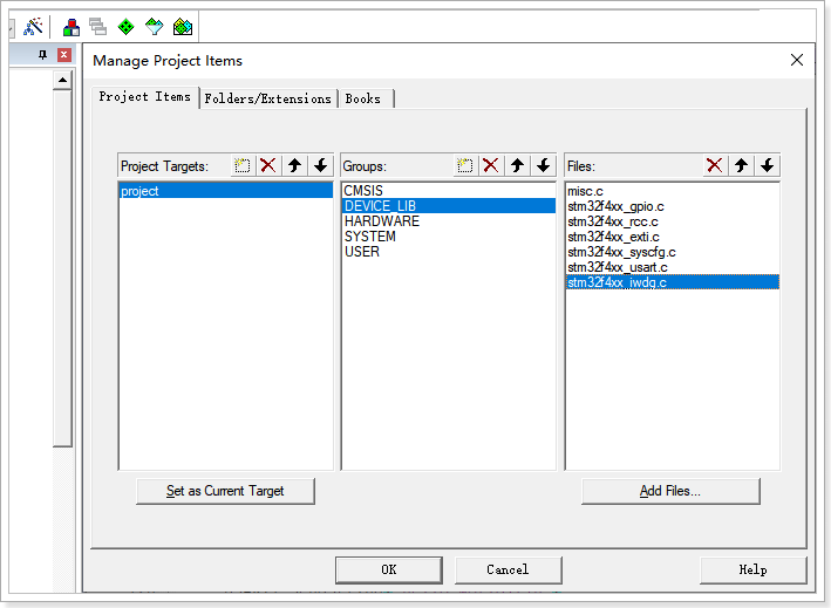Image resolution: width=831 pixels, height=608 pixels.
Task: Delete the selected file
Action: coord(714,165)
